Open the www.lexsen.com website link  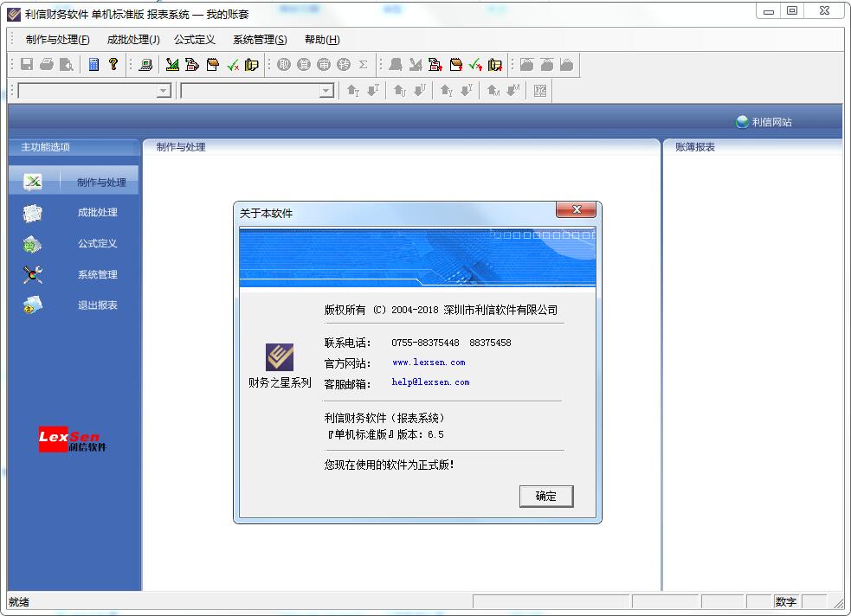pyautogui.click(x=429, y=363)
